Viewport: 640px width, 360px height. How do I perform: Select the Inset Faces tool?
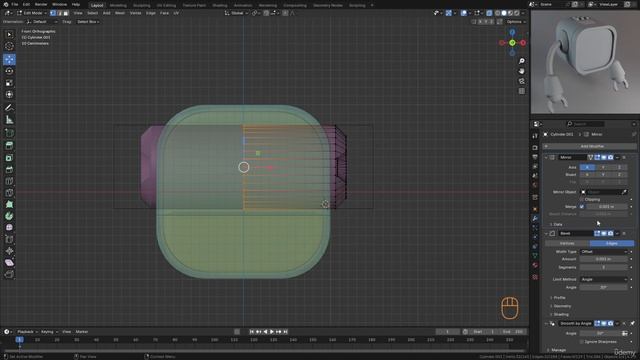[9, 158]
